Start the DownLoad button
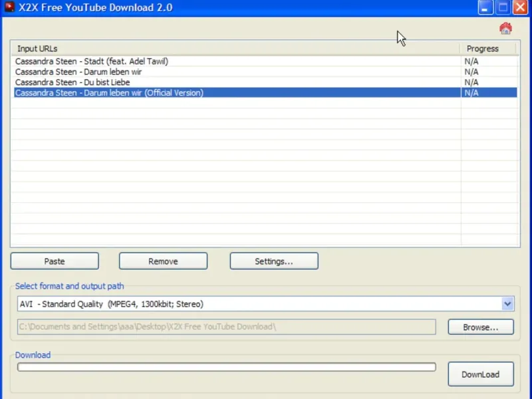 [481, 374]
